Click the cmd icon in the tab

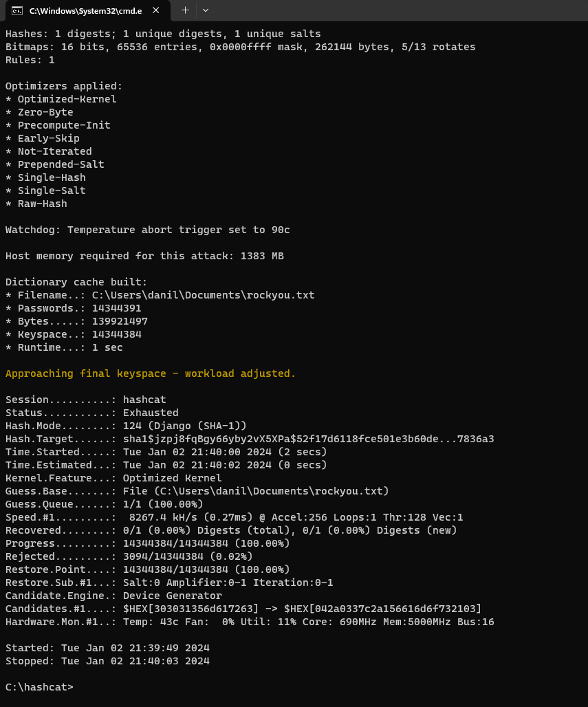point(18,11)
